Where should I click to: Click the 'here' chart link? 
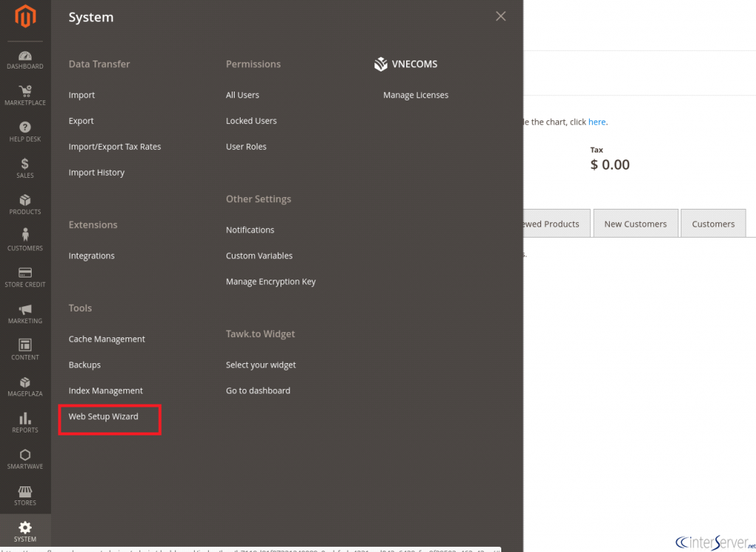tap(597, 122)
